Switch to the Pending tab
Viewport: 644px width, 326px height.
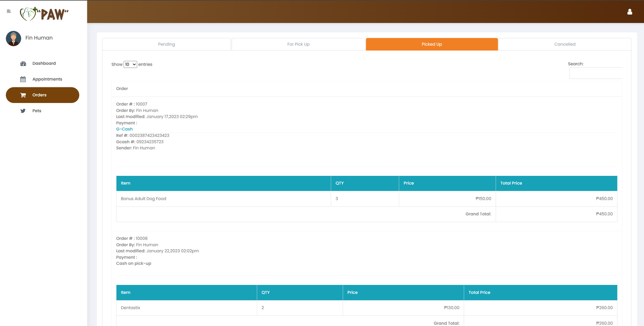(166, 44)
